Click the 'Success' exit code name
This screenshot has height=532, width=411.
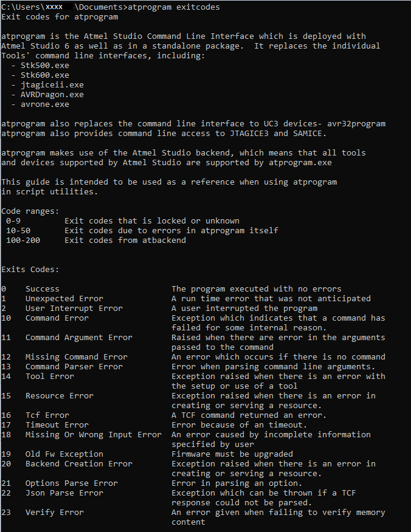pyautogui.click(x=43, y=289)
